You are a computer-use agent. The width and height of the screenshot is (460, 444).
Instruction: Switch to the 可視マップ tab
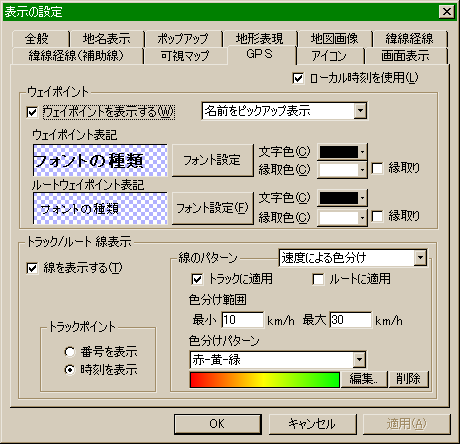coord(185,56)
